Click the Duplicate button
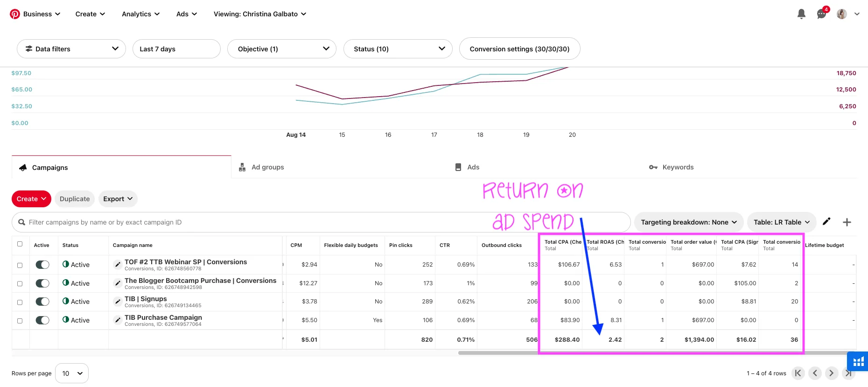This screenshot has height=387, width=868. coord(75,199)
